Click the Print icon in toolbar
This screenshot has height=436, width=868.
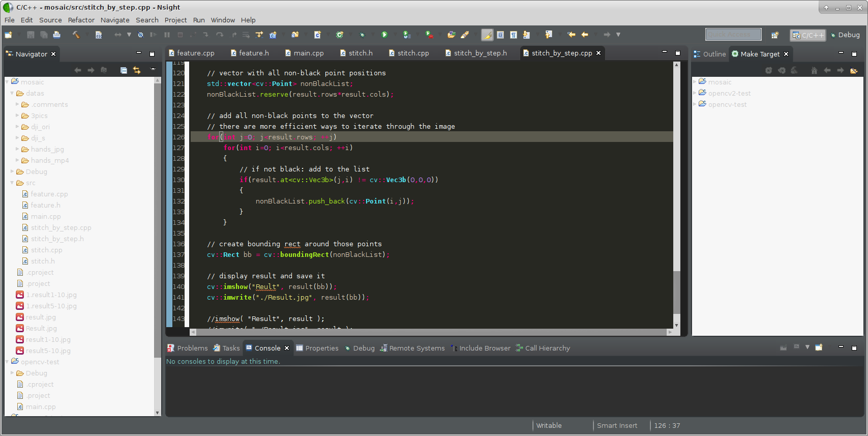click(x=57, y=35)
